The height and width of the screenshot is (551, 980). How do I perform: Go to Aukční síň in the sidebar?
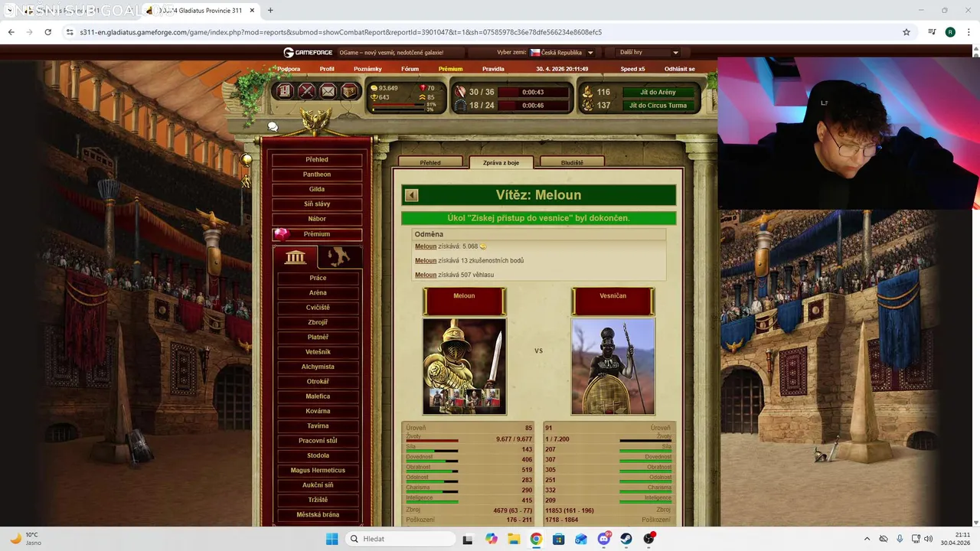click(318, 485)
